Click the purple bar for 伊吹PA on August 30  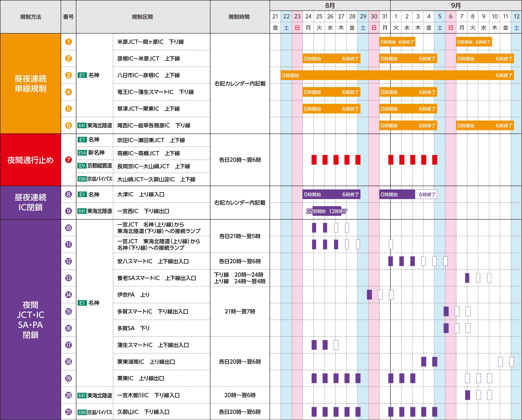coord(369,295)
